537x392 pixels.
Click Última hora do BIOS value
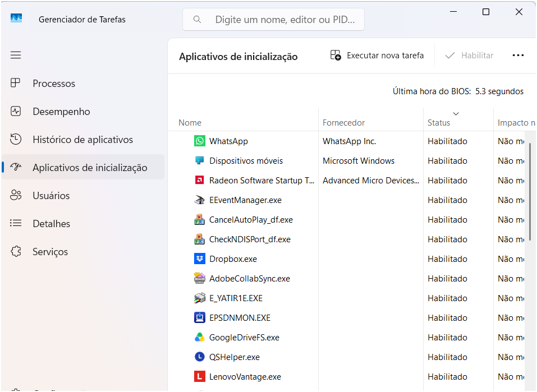point(499,91)
